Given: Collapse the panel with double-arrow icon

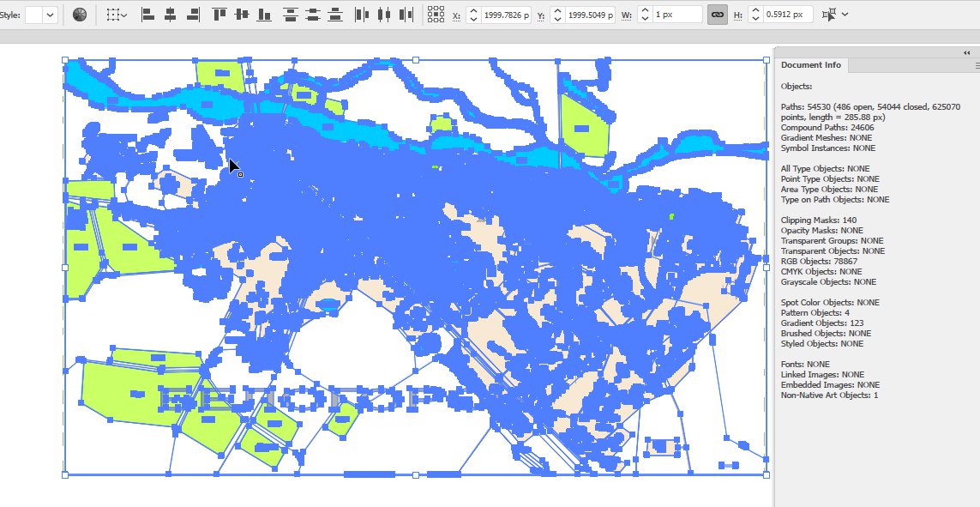Looking at the screenshot, I should click(x=967, y=52).
